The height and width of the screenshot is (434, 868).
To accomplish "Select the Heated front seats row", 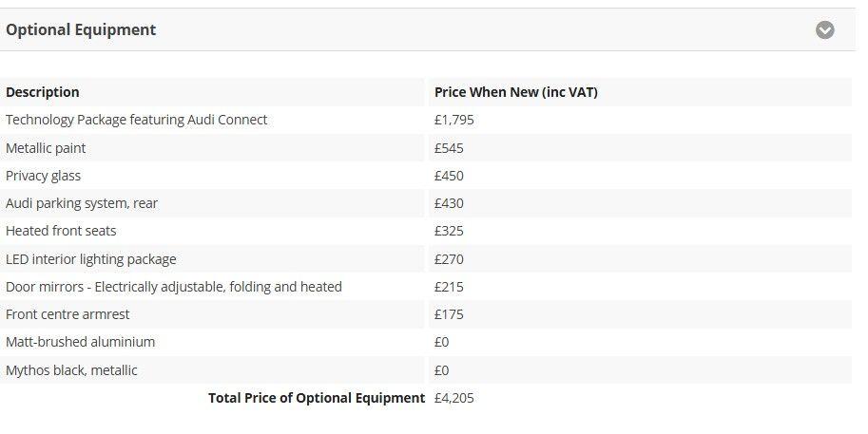I will pos(426,231).
